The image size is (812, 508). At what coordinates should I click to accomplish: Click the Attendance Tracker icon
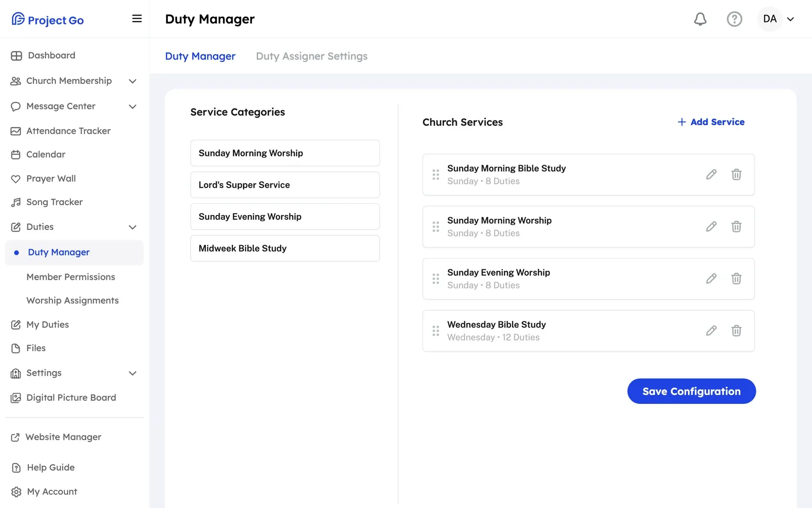(x=16, y=131)
